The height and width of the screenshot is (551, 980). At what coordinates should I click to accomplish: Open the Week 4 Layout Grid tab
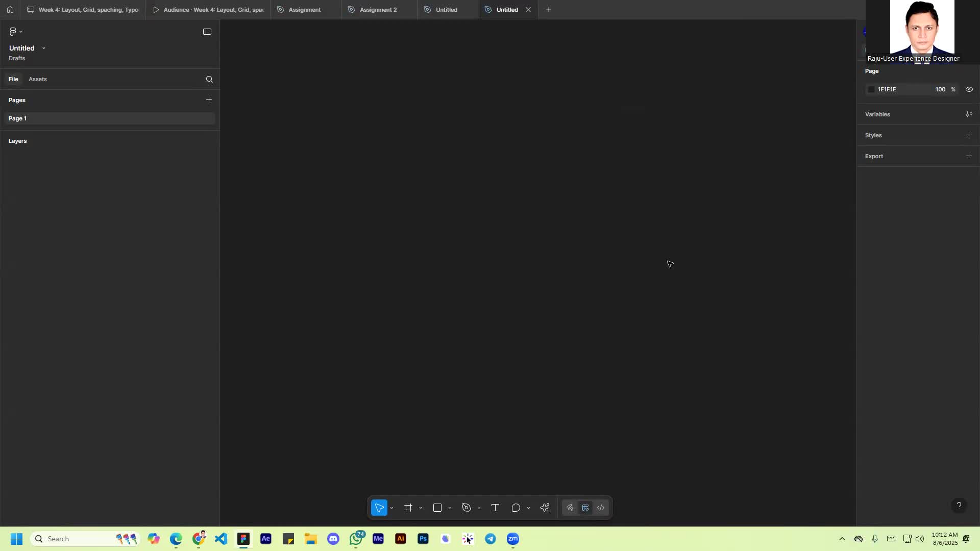click(83, 10)
